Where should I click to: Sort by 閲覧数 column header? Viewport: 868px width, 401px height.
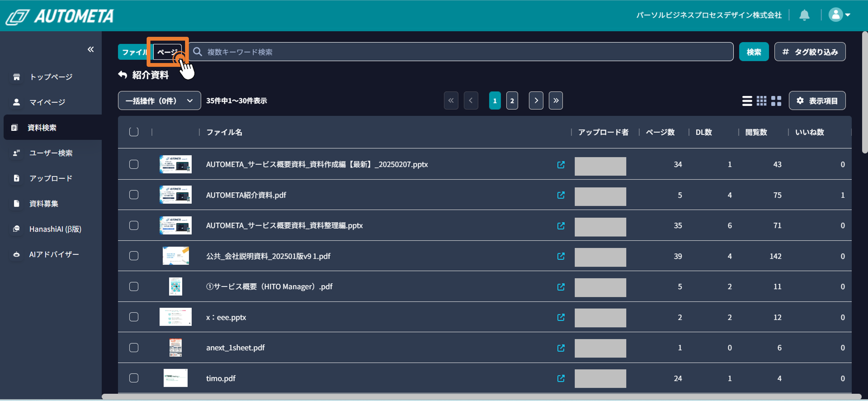(x=756, y=132)
